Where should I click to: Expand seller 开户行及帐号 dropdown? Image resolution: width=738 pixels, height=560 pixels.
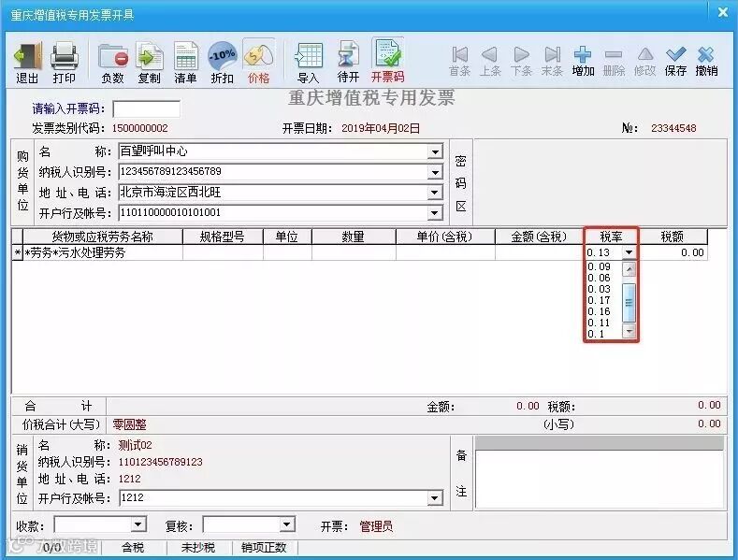435,498
